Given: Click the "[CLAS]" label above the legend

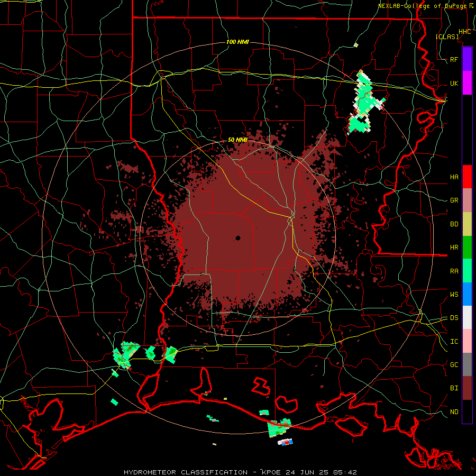Looking at the screenshot, I should pyautogui.click(x=447, y=37).
